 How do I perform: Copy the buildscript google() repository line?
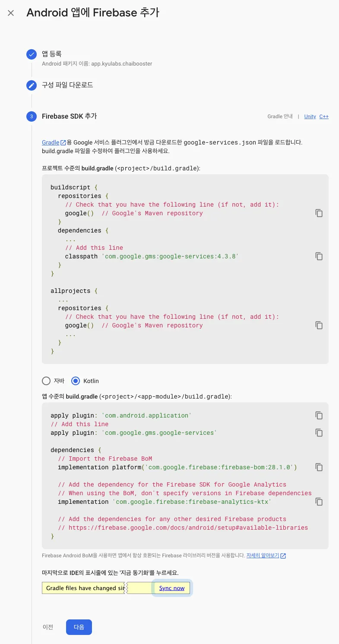coord(319,213)
